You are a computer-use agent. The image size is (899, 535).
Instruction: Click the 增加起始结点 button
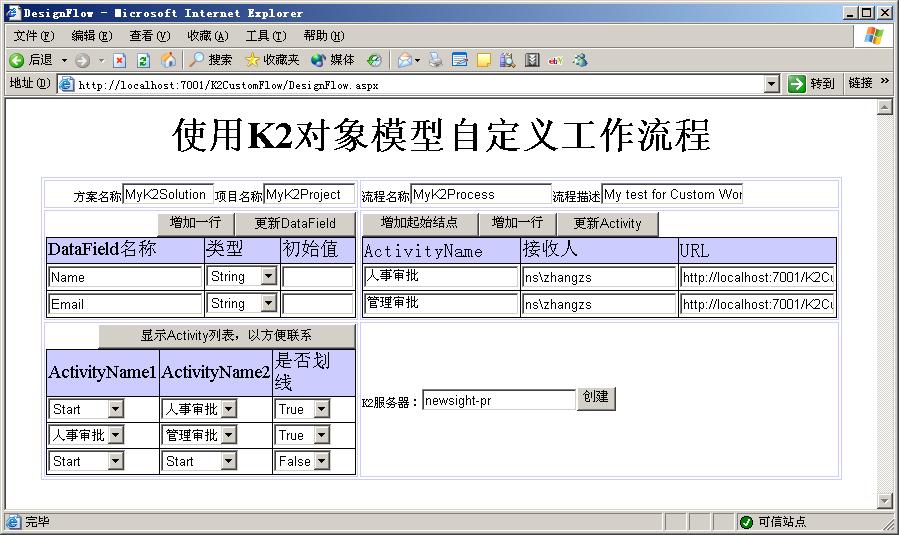click(419, 223)
